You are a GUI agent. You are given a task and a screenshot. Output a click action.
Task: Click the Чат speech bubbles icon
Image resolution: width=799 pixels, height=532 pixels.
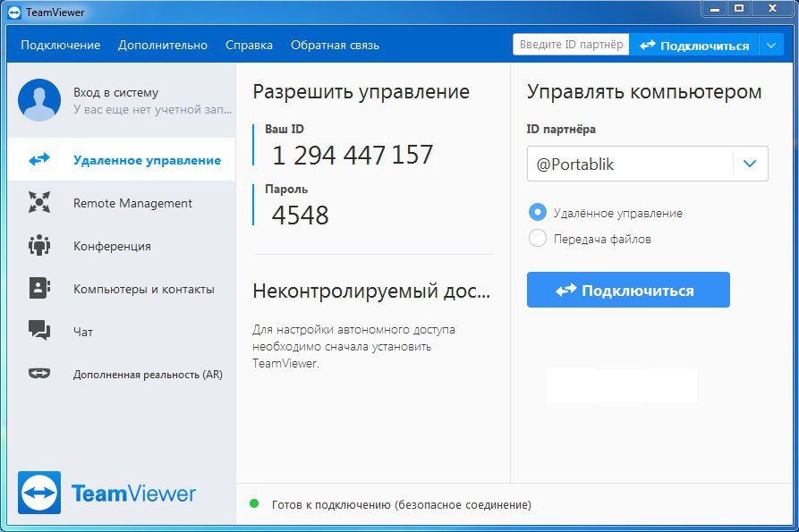coord(39,331)
